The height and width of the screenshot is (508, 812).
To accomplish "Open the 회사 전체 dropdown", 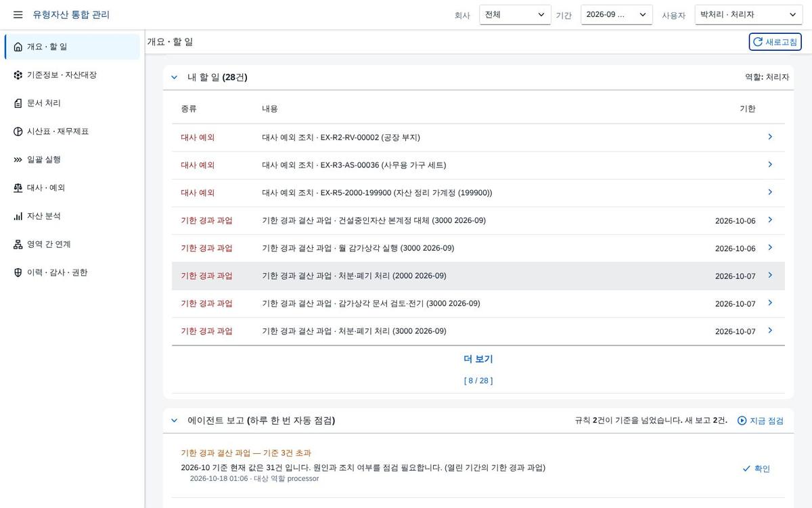I will point(515,15).
